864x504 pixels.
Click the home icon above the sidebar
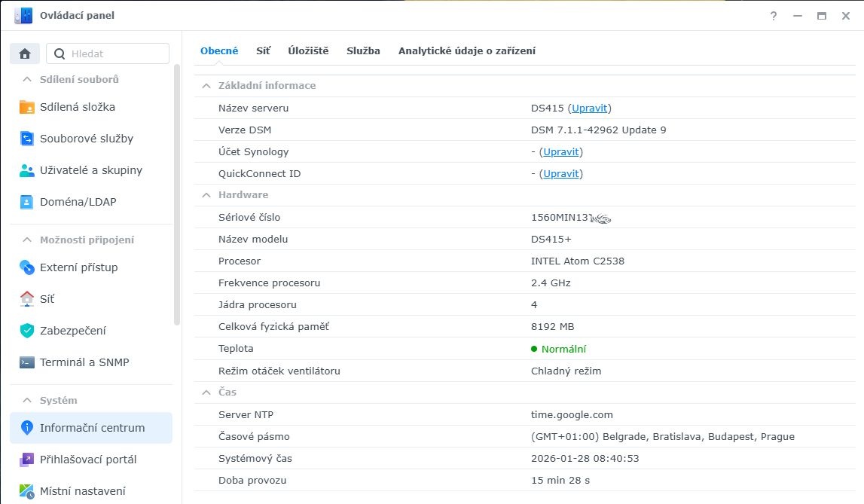(25, 53)
